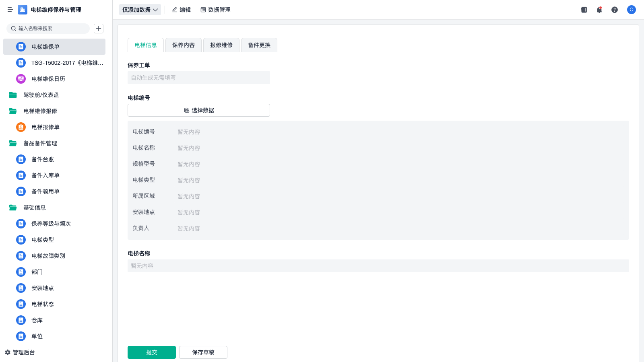
Task: Click the 电梯名称 field at the bottom
Action: point(378,266)
